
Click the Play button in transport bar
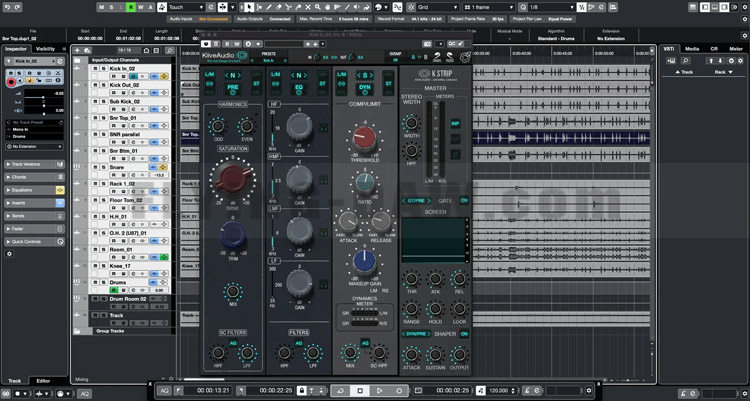[380, 390]
